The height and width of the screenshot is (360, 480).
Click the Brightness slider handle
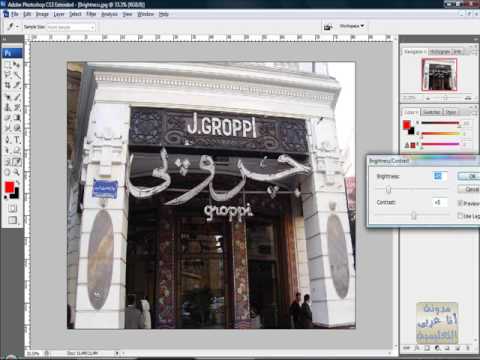tap(388, 189)
